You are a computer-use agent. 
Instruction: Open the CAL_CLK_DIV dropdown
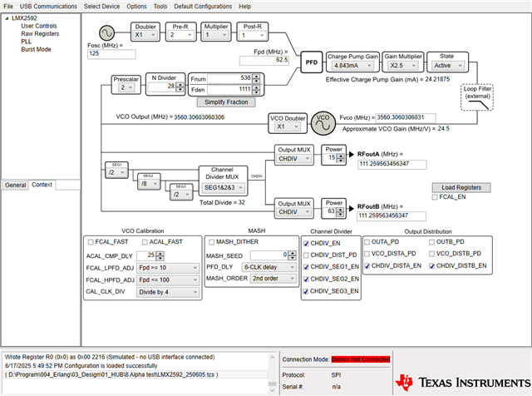pos(168,292)
